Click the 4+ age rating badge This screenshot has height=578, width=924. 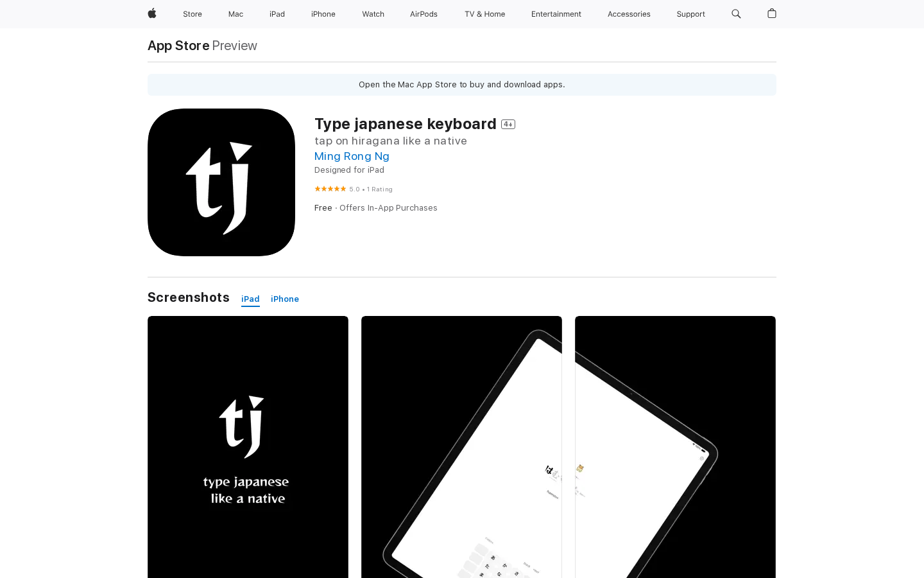click(508, 125)
